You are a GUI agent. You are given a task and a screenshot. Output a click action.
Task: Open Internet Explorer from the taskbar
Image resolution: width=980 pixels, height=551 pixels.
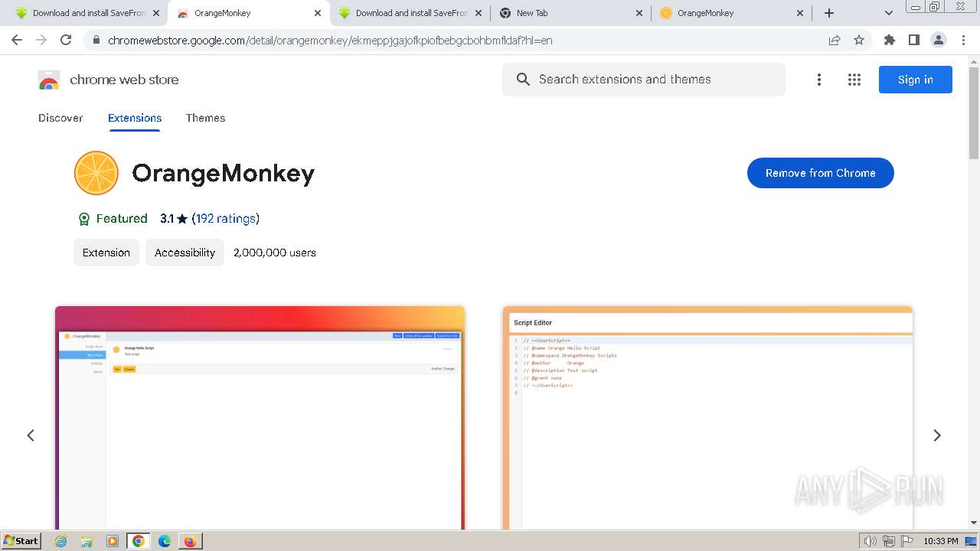click(61, 541)
